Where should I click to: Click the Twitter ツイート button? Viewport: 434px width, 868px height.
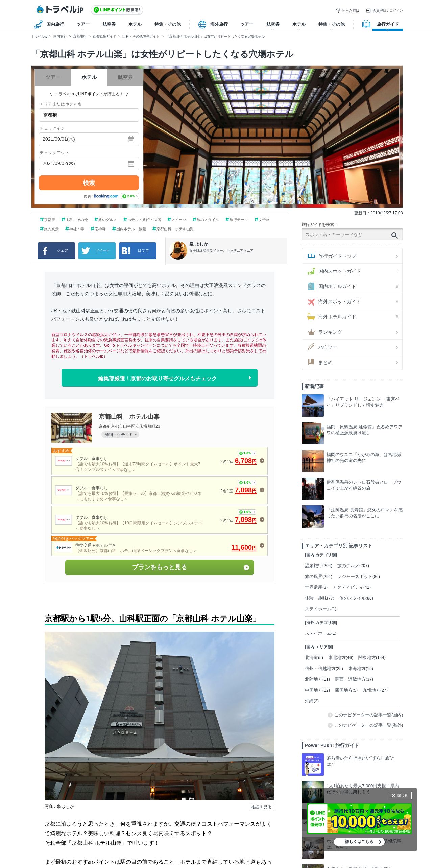tap(97, 251)
